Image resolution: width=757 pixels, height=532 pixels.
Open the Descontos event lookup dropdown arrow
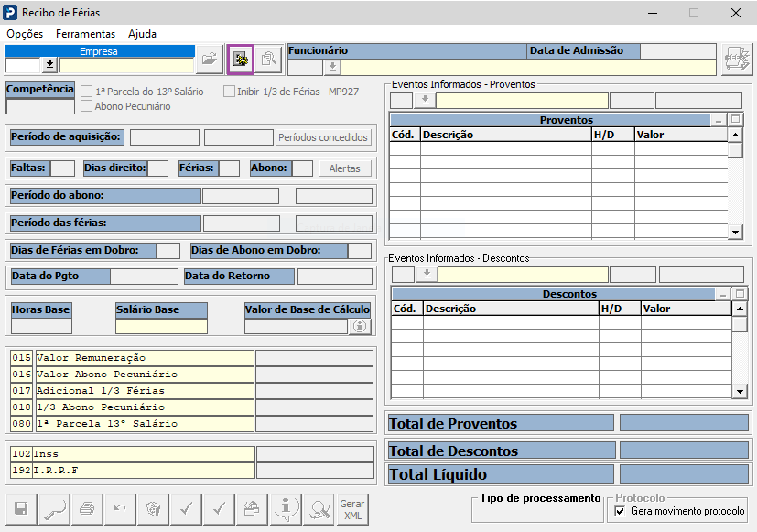427,274
